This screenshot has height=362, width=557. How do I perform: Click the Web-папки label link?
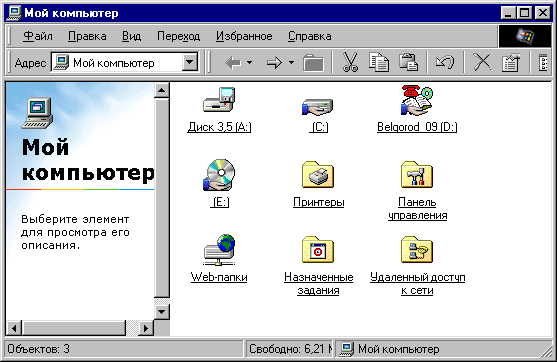point(219,277)
